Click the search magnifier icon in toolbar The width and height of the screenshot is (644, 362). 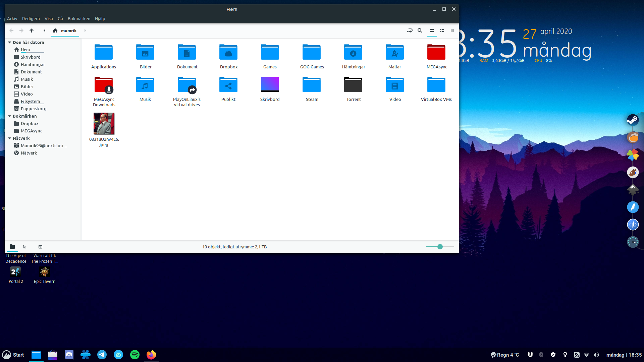point(420,31)
